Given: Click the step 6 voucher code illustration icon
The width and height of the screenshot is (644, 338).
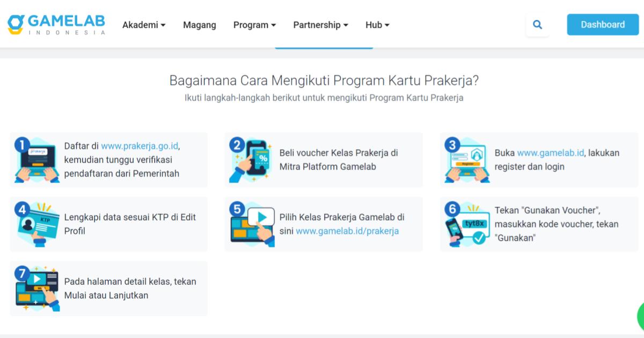Looking at the screenshot, I should (x=467, y=224).
